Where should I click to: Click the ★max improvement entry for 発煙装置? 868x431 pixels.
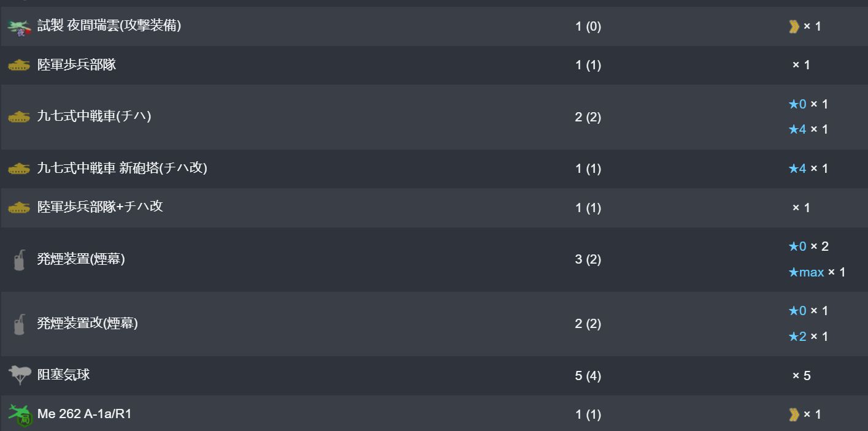[816, 272]
